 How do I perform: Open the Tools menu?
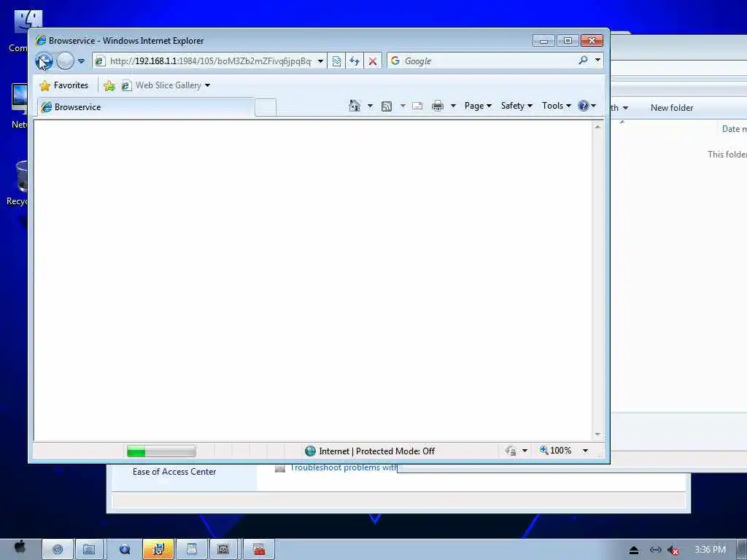click(557, 106)
